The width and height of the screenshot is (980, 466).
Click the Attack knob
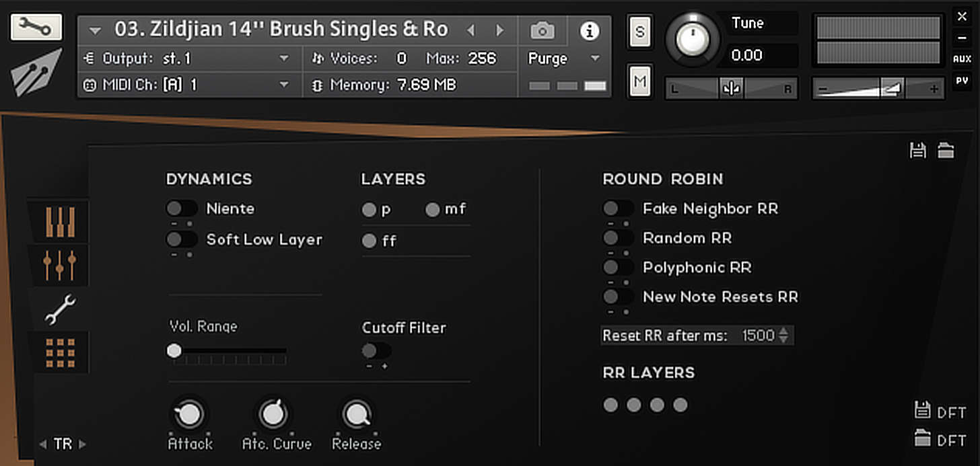pos(189,414)
